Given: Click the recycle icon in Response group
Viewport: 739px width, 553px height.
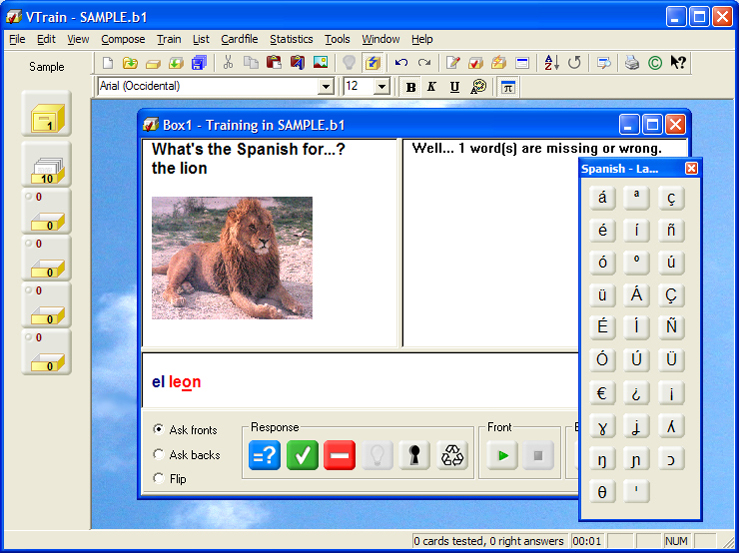Looking at the screenshot, I should point(451,456).
